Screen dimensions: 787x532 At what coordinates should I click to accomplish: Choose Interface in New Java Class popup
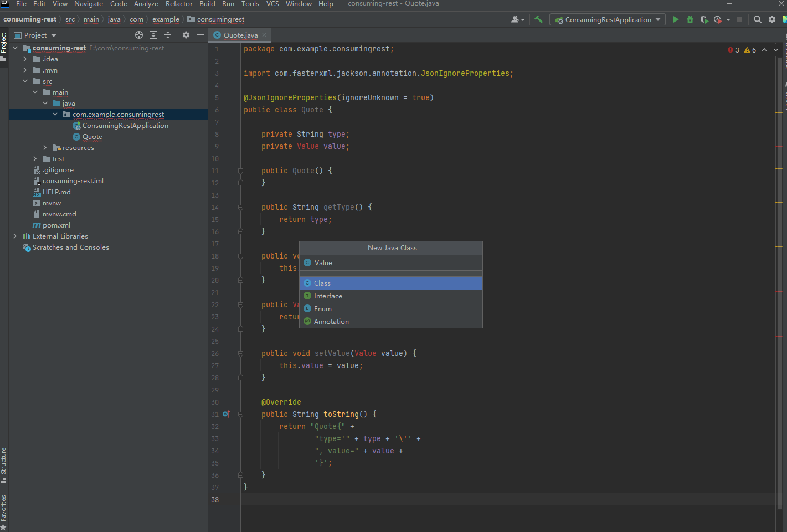pyautogui.click(x=328, y=296)
